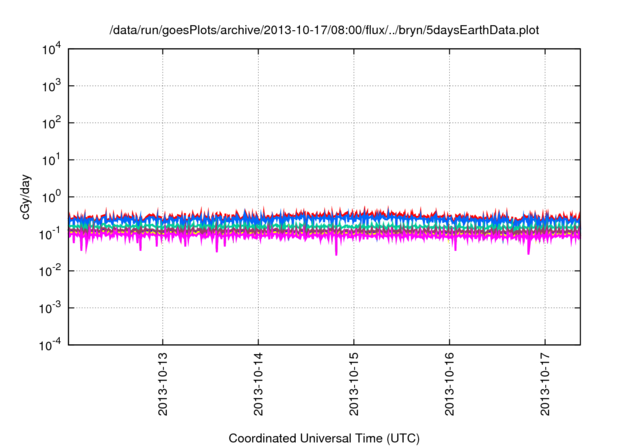Select the 10^-3 y-axis label
This screenshot has height=448, width=640.
tap(50, 308)
